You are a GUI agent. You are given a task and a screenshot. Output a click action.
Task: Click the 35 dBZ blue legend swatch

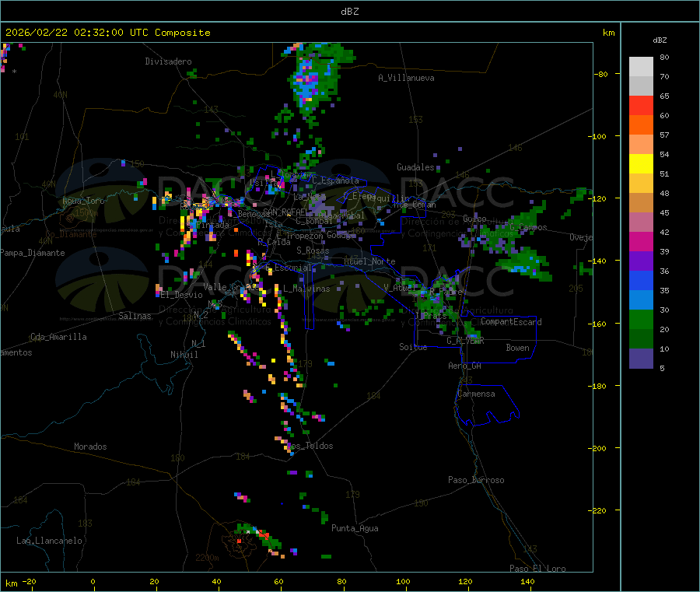coord(641,280)
